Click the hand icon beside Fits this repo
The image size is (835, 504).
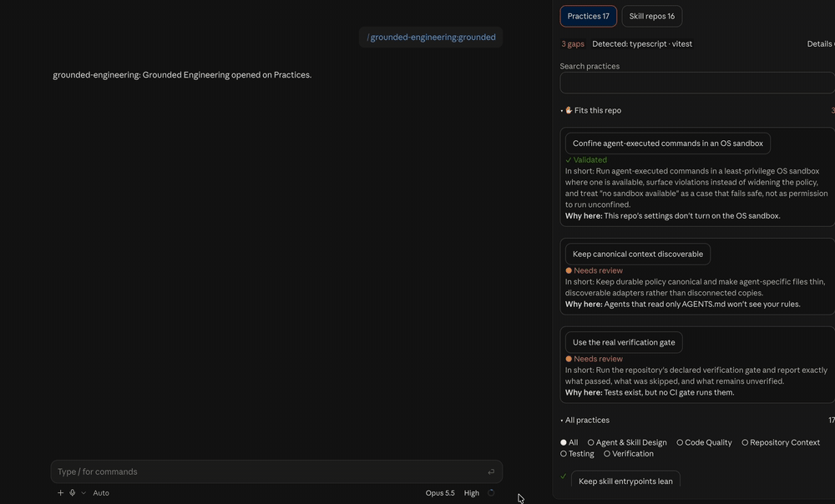point(569,110)
